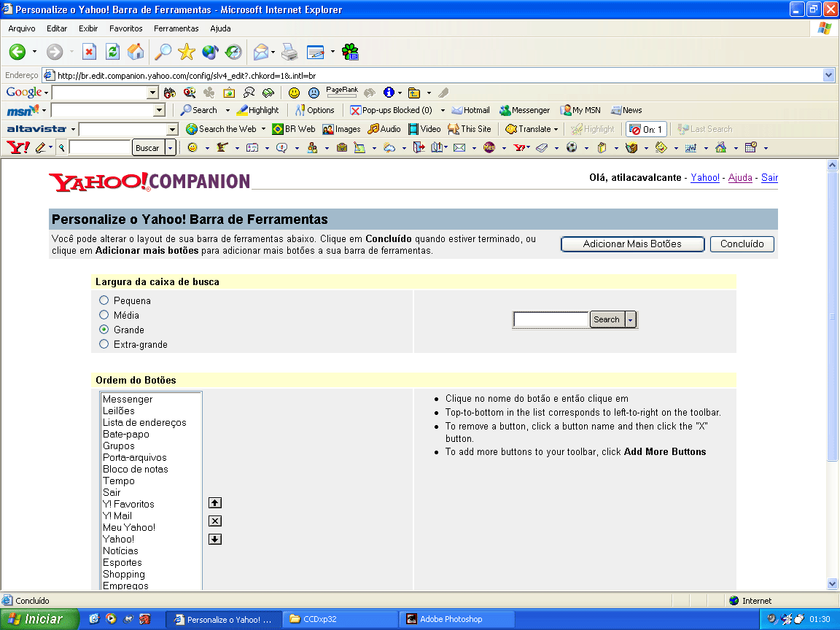Image resolution: width=840 pixels, height=630 pixels.
Task: Move selected button up with up arrow
Action: 215,502
